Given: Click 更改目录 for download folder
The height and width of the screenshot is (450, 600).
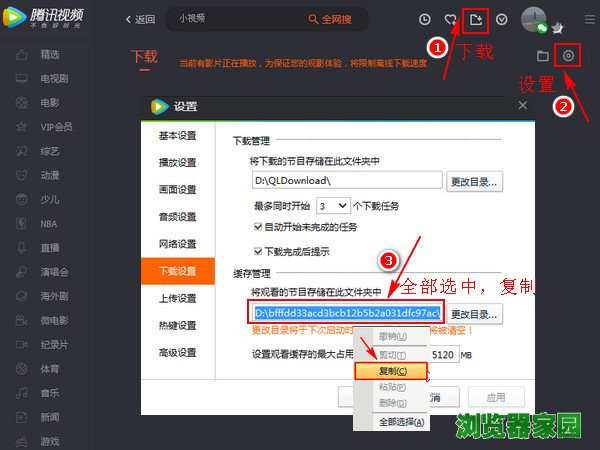Looking at the screenshot, I should 475,181.
